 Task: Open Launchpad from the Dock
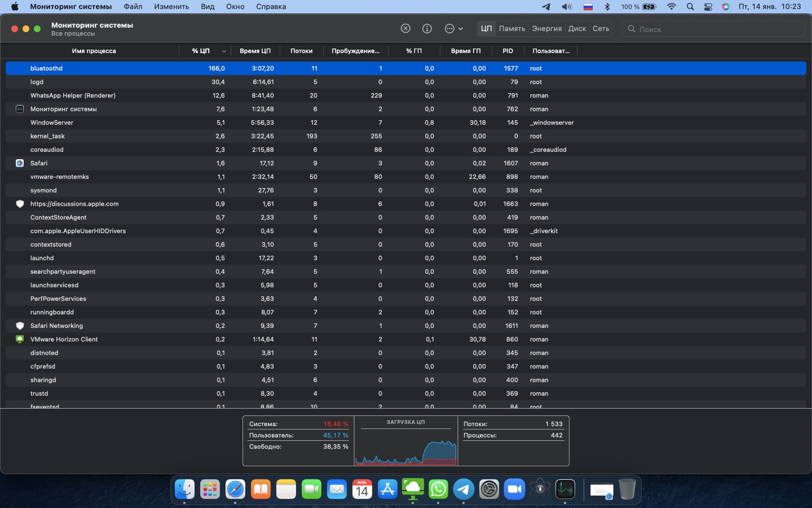tap(210, 489)
